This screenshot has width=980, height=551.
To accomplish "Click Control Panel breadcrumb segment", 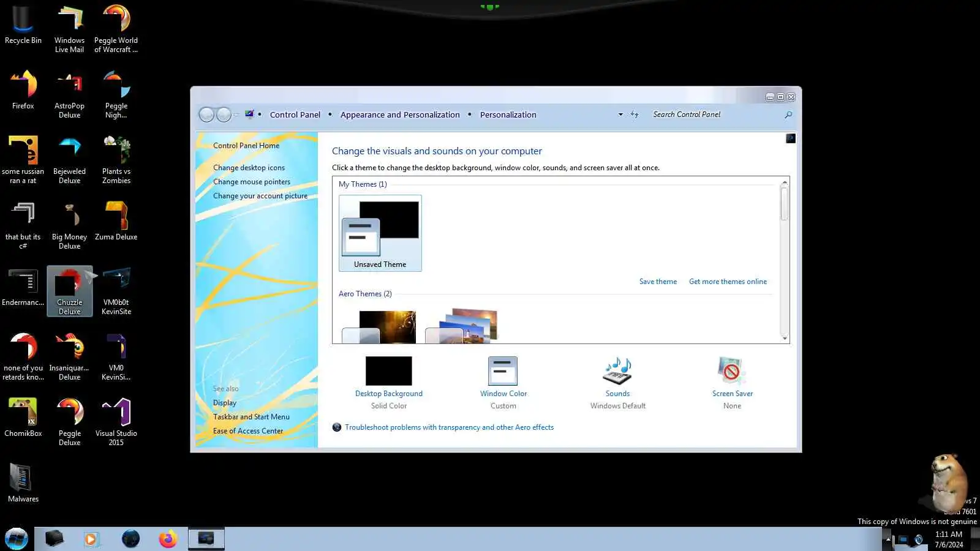I will (295, 114).
